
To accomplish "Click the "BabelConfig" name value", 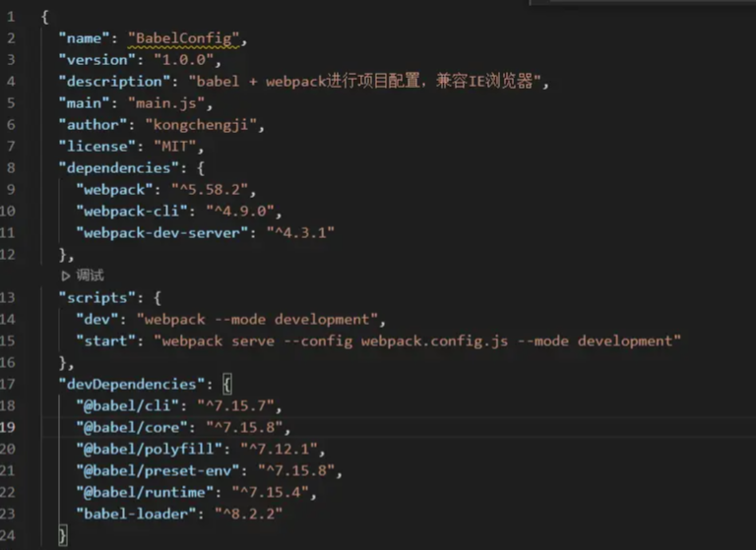I will (183, 38).
